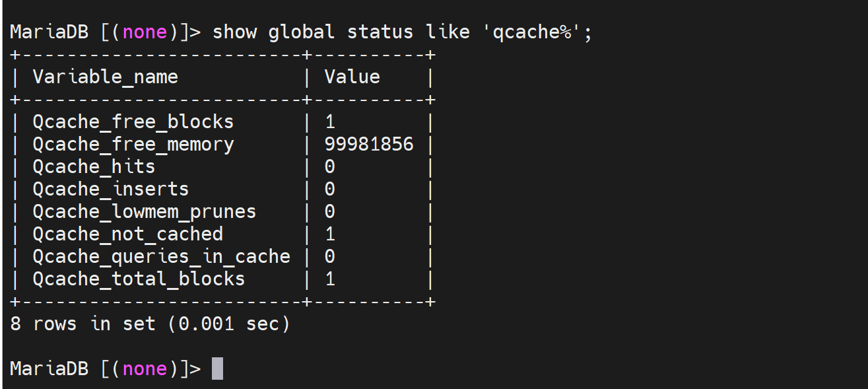Click the Qcache_inserts row label
This screenshot has height=389, width=868.
[110, 189]
